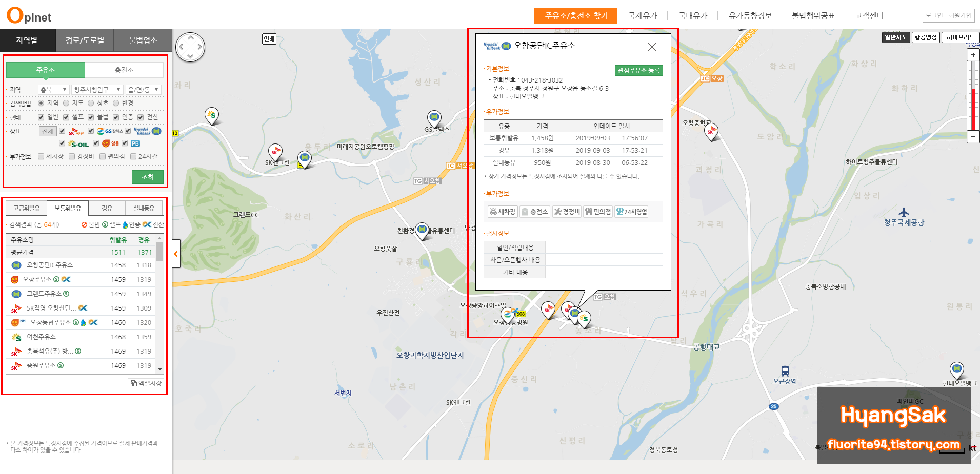The height and width of the screenshot is (474, 980).
Task: Click the 24시영업 icon in the popup
Action: pyautogui.click(x=631, y=212)
